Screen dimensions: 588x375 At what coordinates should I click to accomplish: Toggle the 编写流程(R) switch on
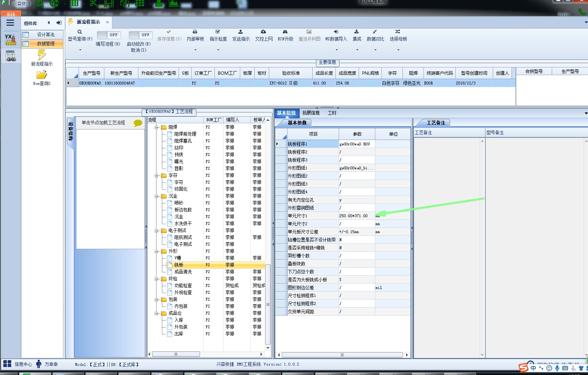108,35
